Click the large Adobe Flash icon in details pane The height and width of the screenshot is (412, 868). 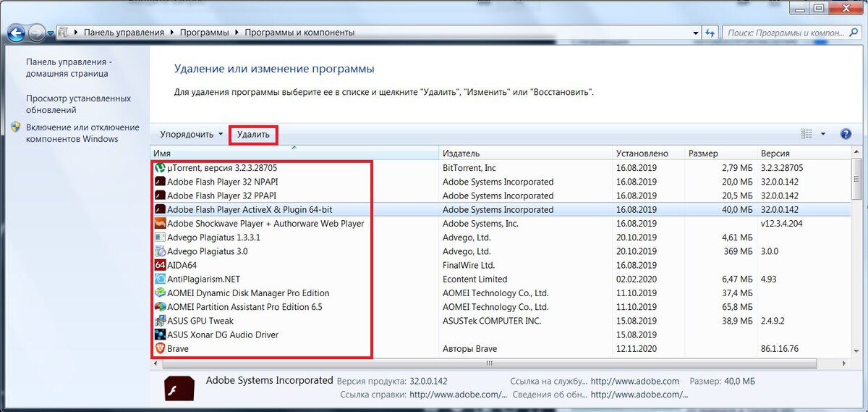[179, 388]
